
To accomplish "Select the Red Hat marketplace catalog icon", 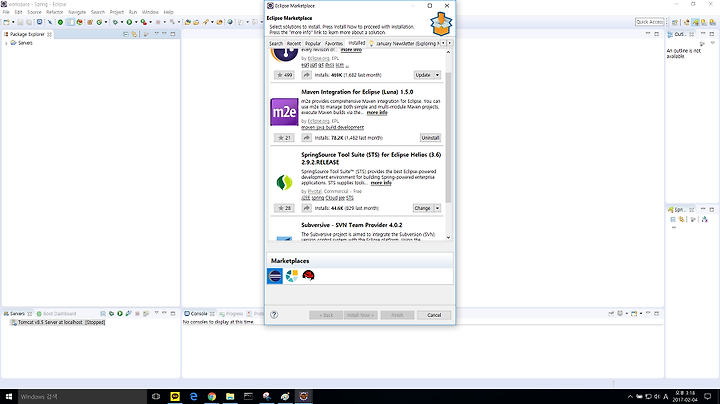I will pyautogui.click(x=308, y=275).
